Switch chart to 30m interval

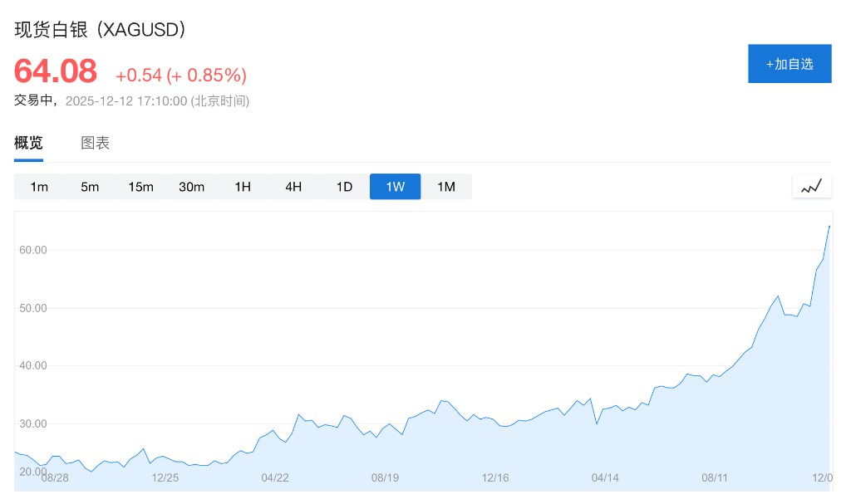click(191, 187)
